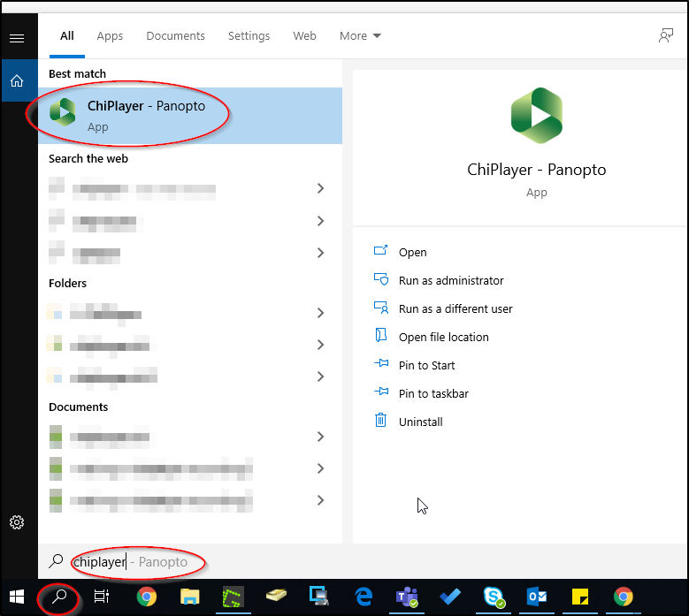689x616 pixels.
Task: Open search settings gear icon
Action: click(17, 522)
